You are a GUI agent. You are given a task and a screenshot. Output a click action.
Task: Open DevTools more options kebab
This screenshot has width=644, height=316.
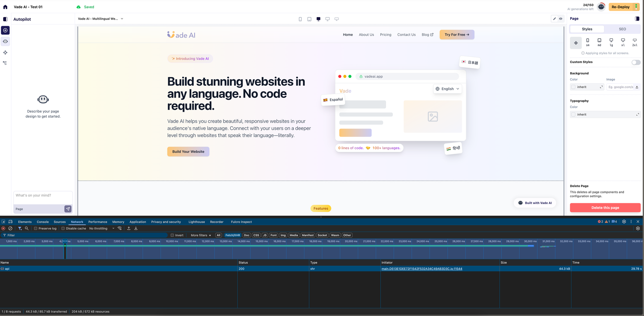click(x=631, y=222)
